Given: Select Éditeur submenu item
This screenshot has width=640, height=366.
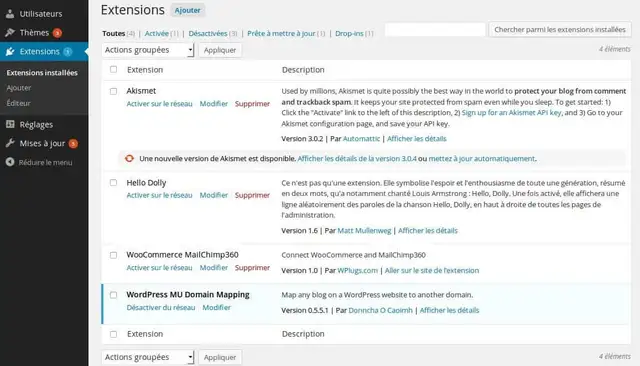Looking at the screenshot, I should click(x=18, y=103).
